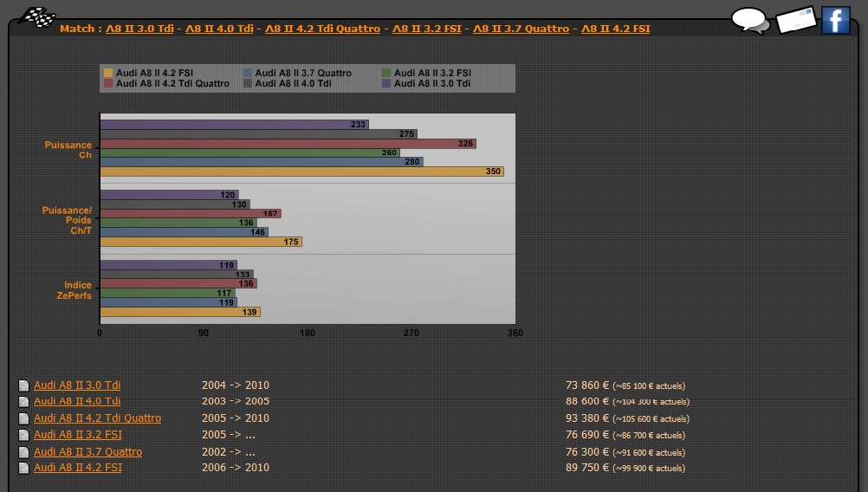This screenshot has width=868, height=492.
Task: Click years text "2003 -> 2005"
Action: pos(236,401)
